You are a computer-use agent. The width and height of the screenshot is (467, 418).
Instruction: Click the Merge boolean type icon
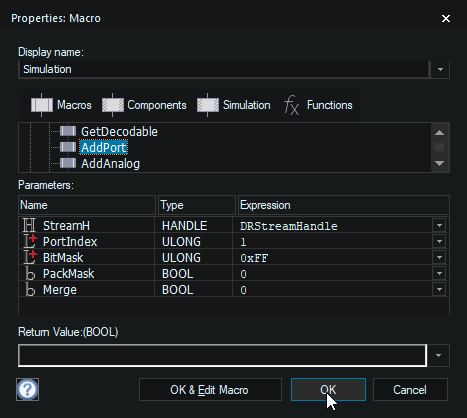[30, 290]
